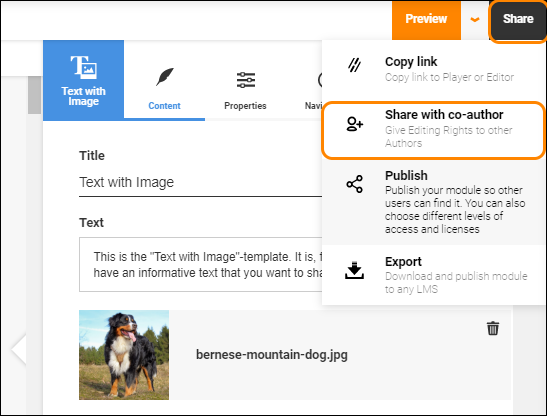This screenshot has height=416, width=547.
Task: Click the bernese mountain dog thumbnail
Action: [124, 355]
